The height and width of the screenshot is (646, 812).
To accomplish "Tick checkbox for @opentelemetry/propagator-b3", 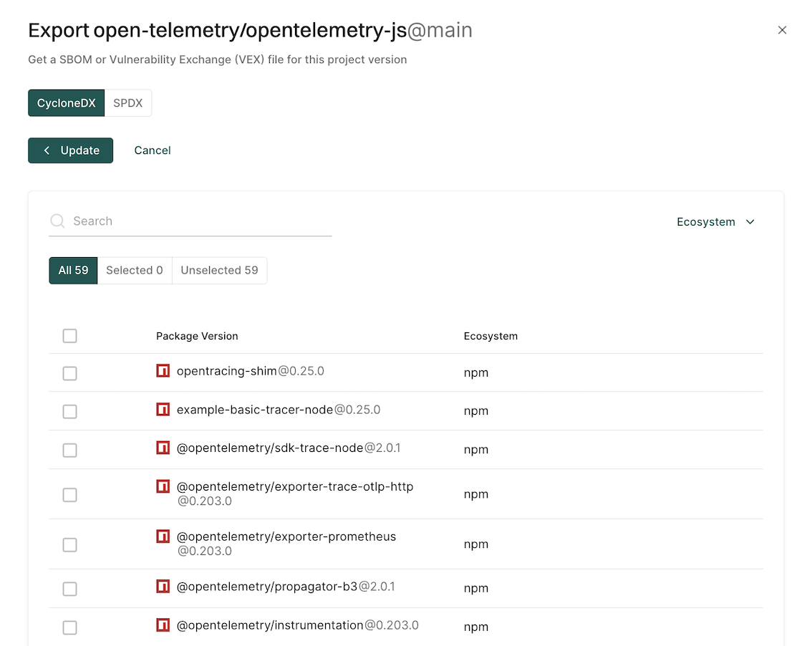I will tap(69, 589).
